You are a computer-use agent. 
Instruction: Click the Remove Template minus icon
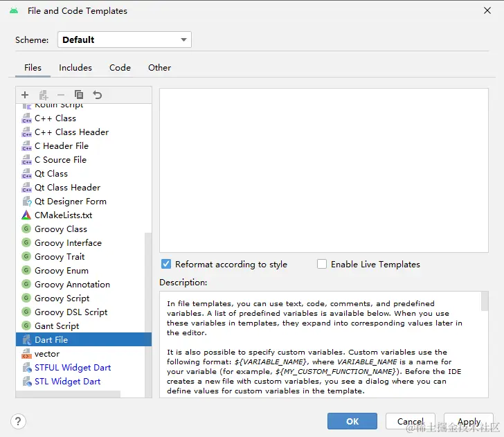[61, 95]
